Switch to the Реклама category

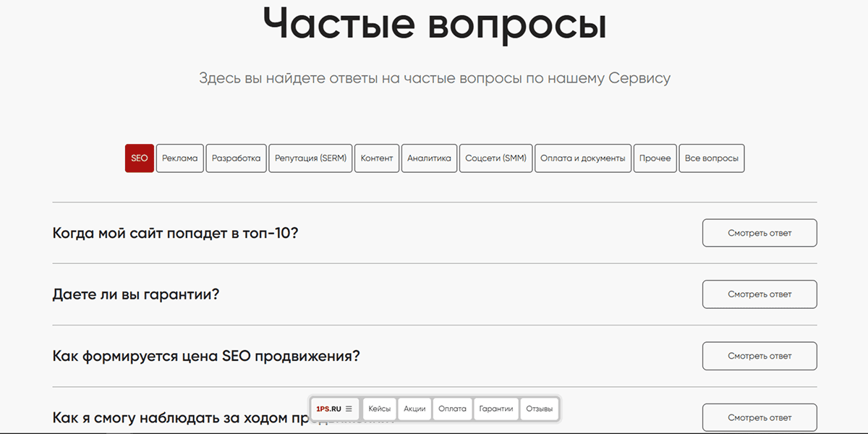point(179,158)
